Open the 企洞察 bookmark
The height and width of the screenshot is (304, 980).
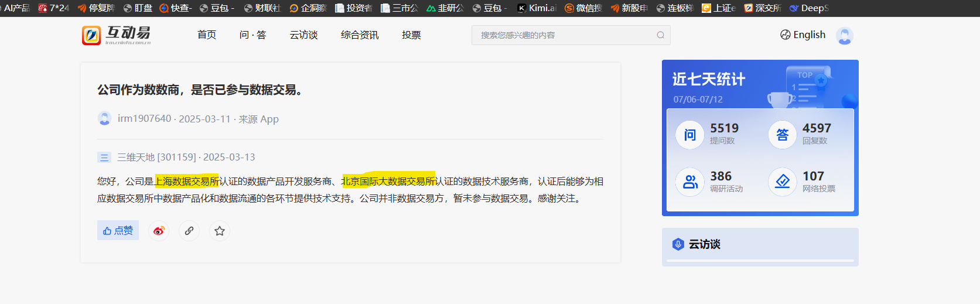coord(308,8)
